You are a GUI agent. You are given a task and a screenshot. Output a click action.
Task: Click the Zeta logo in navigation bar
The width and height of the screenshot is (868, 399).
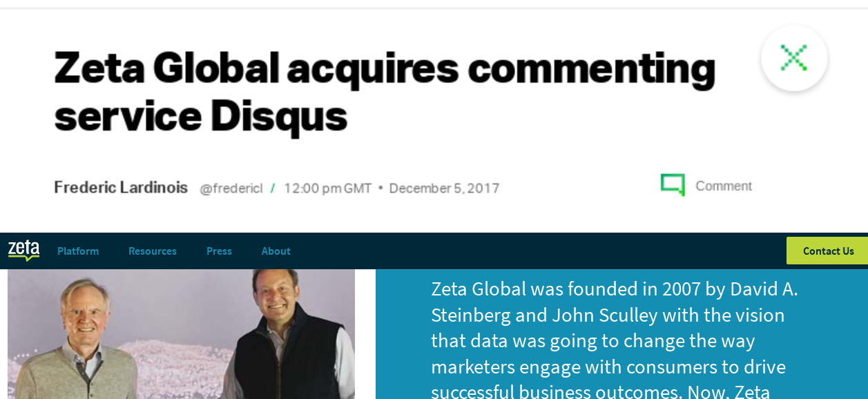click(24, 251)
